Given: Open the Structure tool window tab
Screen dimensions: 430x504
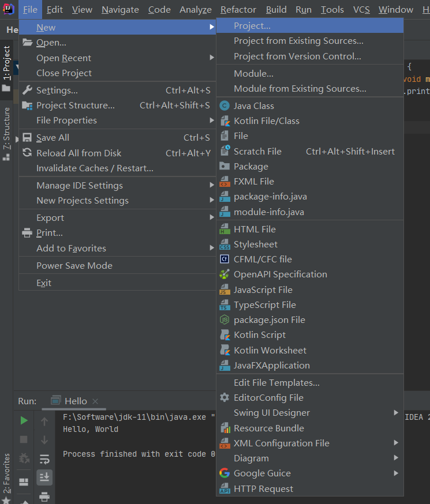Looking at the screenshot, I should click(x=6, y=133).
